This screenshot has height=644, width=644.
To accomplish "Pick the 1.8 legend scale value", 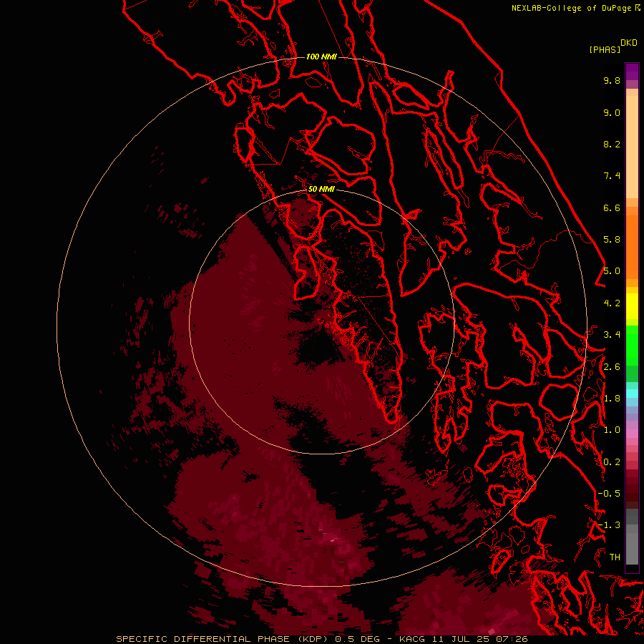I will (x=612, y=399).
